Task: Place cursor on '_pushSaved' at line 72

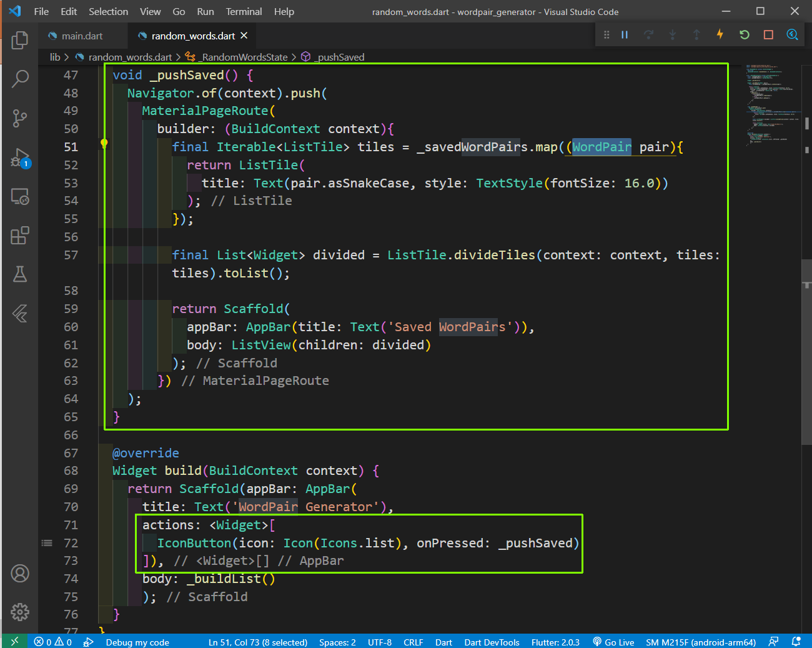Action: [x=535, y=543]
